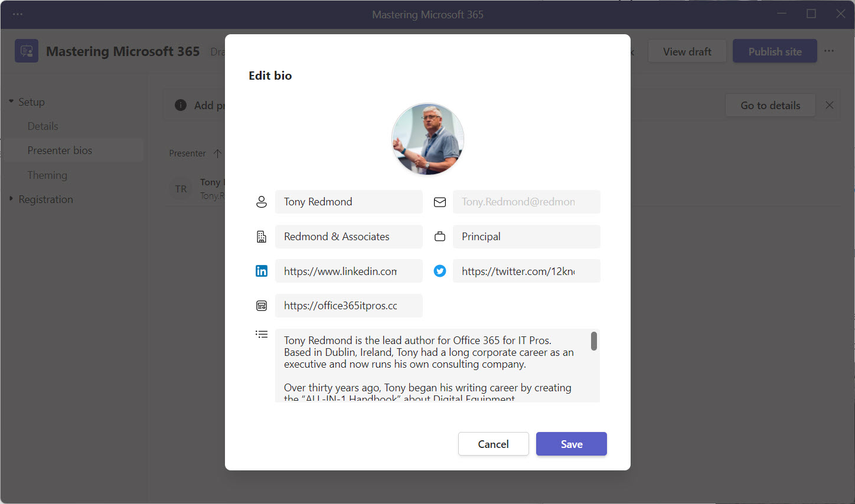Select the person icon beside the name field
855x504 pixels.
(262, 201)
